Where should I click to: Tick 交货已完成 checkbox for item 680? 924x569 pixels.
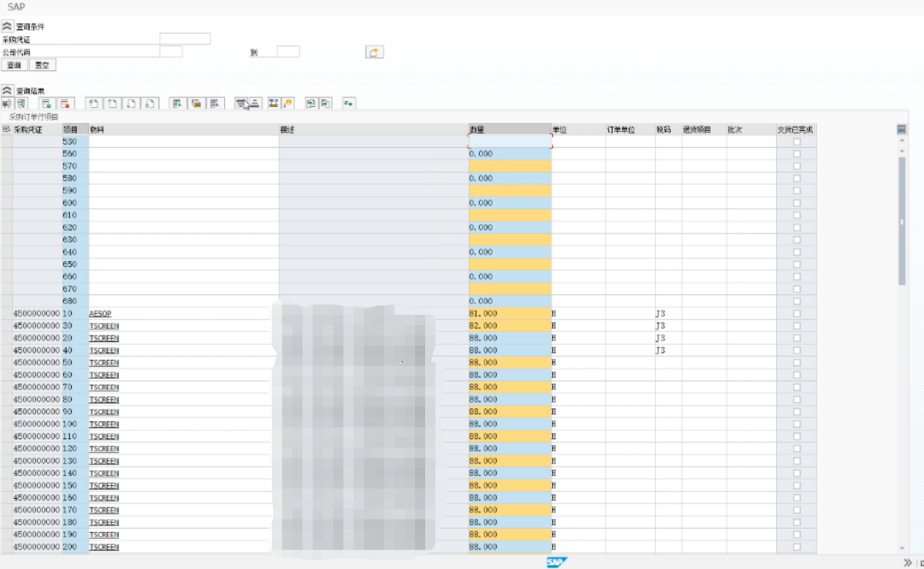(797, 301)
